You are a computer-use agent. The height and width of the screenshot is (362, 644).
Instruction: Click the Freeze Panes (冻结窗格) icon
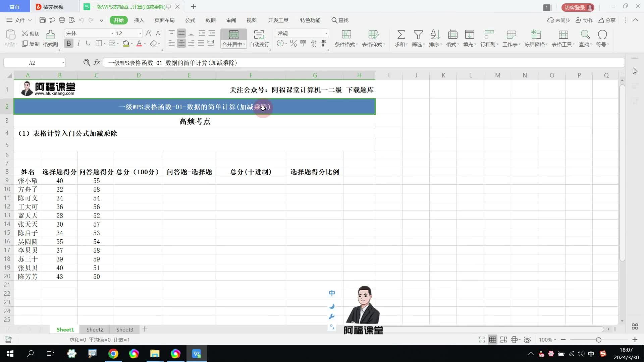[x=536, y=35]
